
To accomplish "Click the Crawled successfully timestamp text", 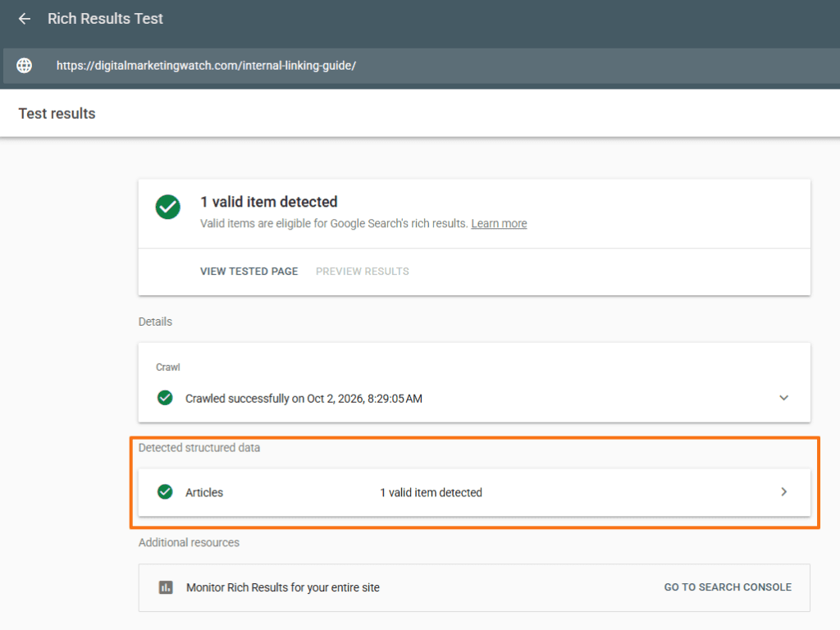I will click(x=304, y=399).
